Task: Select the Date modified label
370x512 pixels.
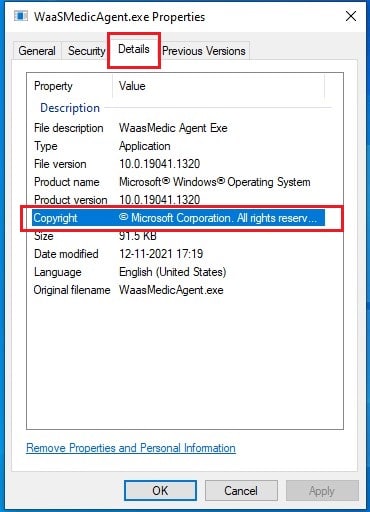Action: 66,254
